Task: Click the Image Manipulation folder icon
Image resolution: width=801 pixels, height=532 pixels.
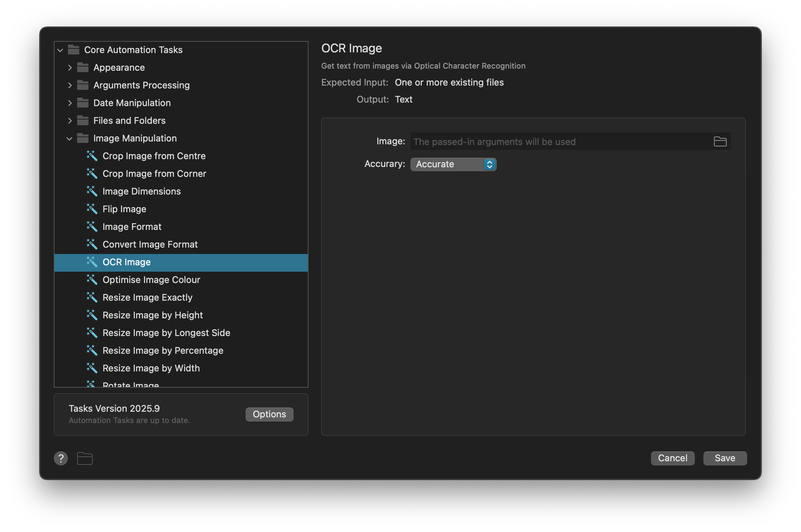Action: 83,138
